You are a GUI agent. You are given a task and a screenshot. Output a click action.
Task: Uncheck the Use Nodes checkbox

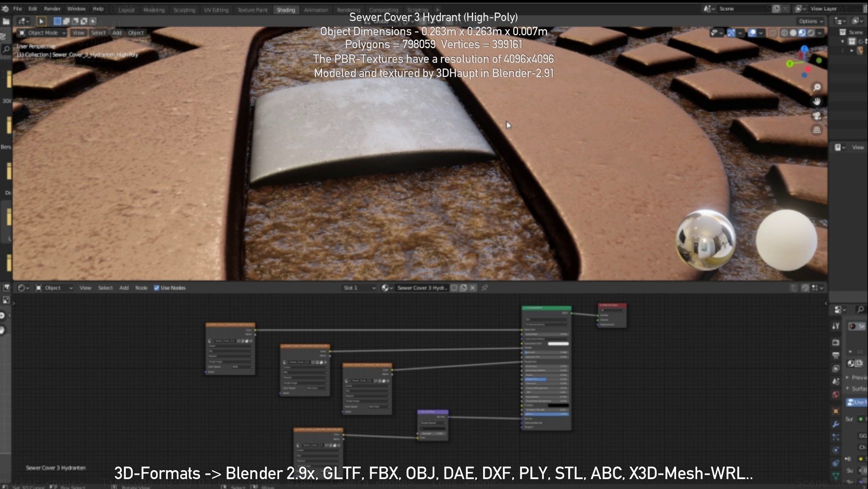pos(157,288)
